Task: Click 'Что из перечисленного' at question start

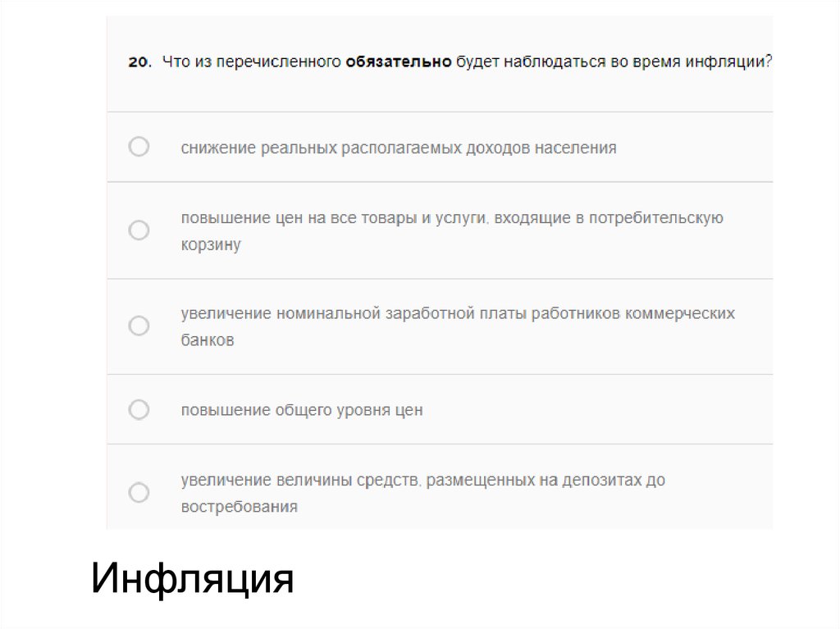Action: pos(251,63)
